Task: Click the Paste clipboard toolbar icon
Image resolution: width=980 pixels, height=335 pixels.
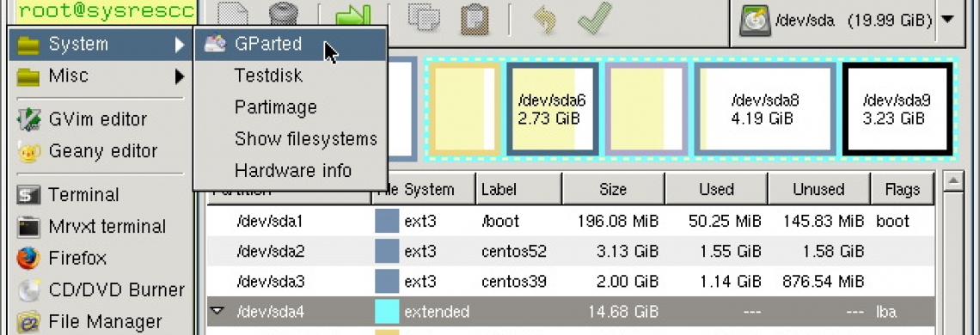Action: [x=474, y=19]
